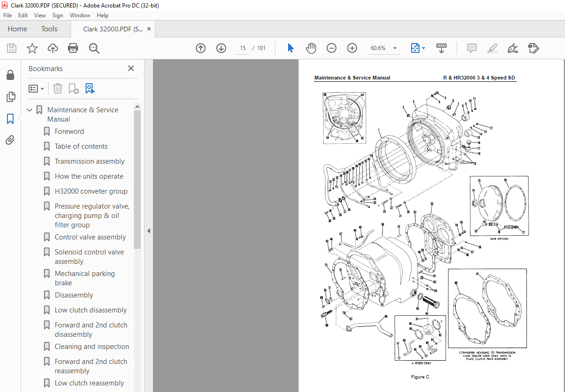Add a comment sticky note
Viewport: 565px width, 392px height.
pyautogui.click(x=472, y=48)
